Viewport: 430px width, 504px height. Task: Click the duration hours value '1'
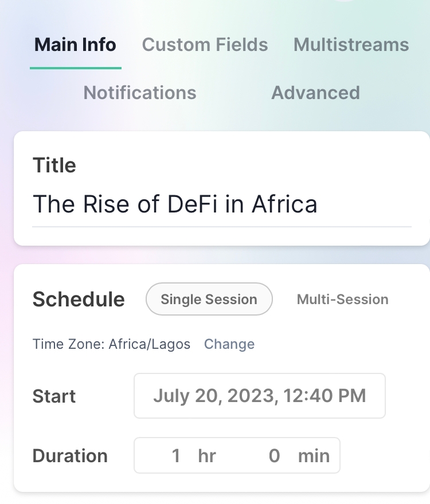pyautogui.click(x=176, y=456)
